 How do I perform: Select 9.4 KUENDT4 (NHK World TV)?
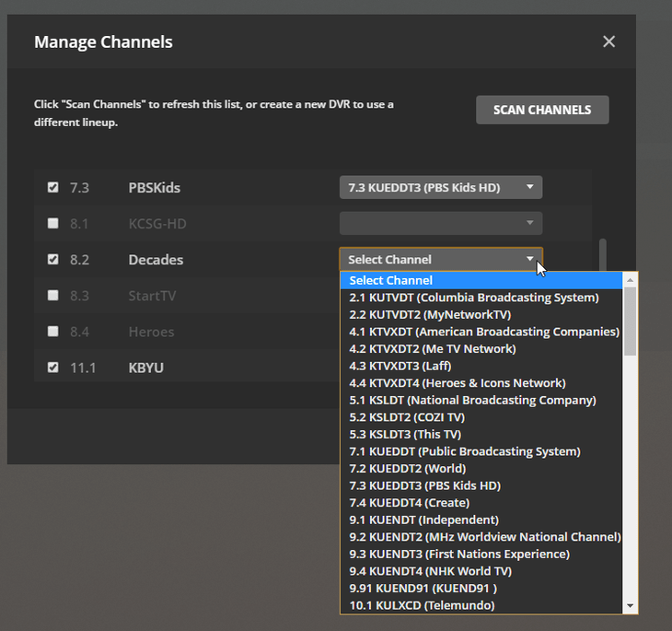[x=481, y=571]
